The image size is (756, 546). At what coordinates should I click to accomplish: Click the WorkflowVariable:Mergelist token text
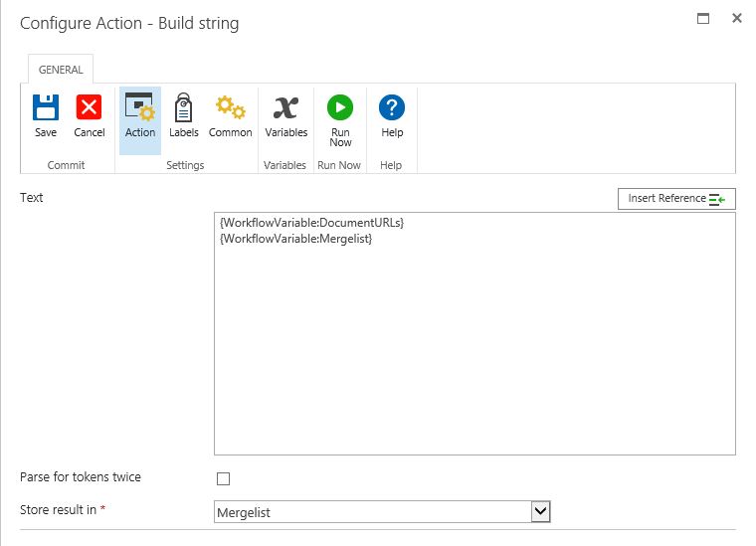[x=295, y=239]
